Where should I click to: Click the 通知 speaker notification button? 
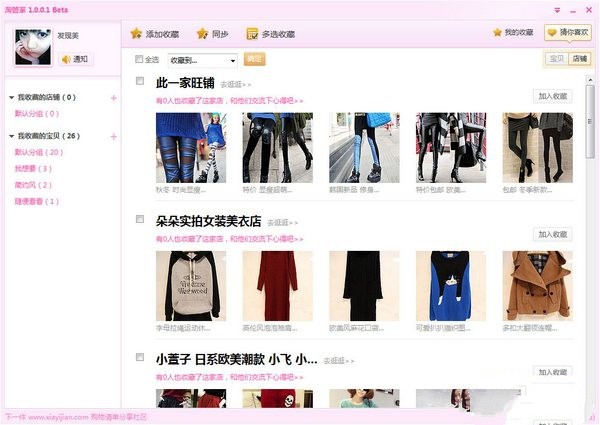tap(76, 59)
